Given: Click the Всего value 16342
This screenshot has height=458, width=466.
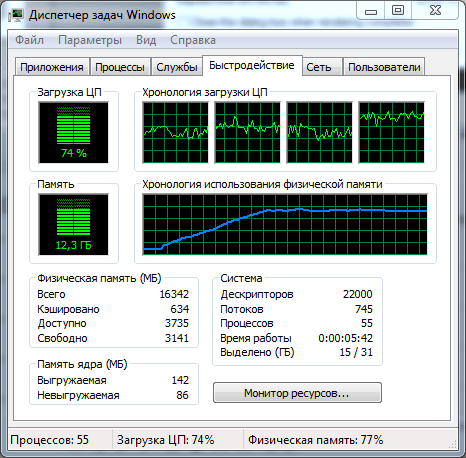Looking at the screenshot, I should [x=174, y=294].
